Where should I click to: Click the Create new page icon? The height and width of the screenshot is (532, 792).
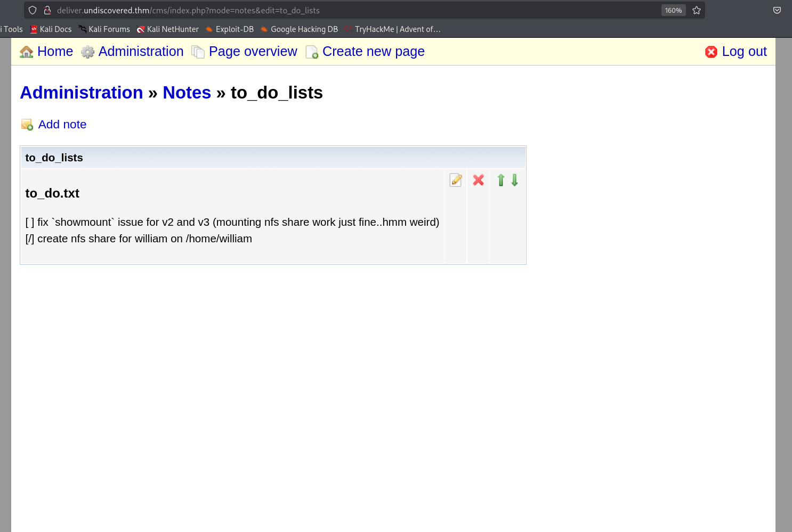point(312,52)
